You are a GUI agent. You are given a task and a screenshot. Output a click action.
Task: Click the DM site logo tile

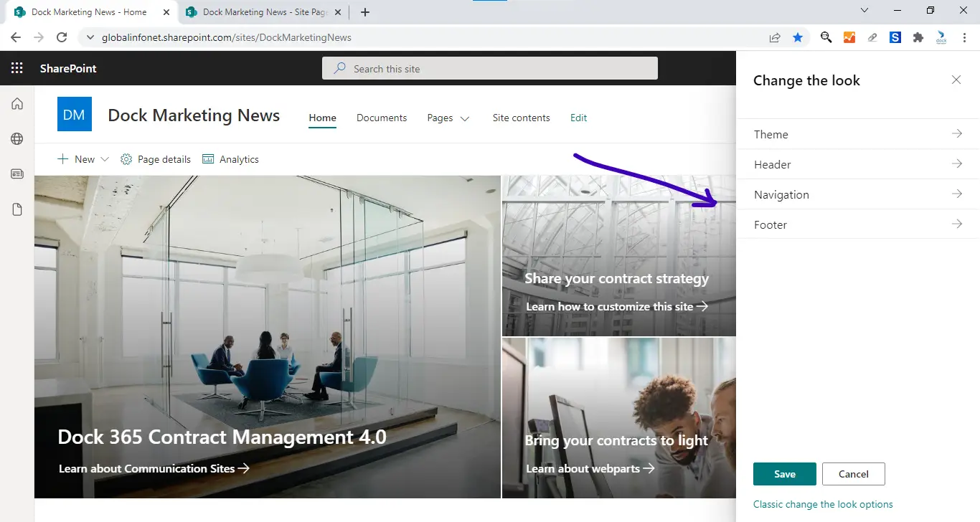(x=75, y=114)
